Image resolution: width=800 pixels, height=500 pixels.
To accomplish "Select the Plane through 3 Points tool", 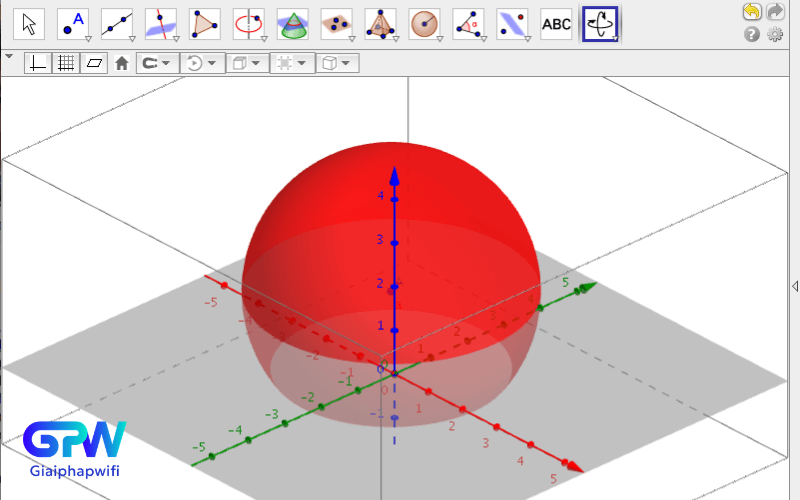I will tap(336, 24).
